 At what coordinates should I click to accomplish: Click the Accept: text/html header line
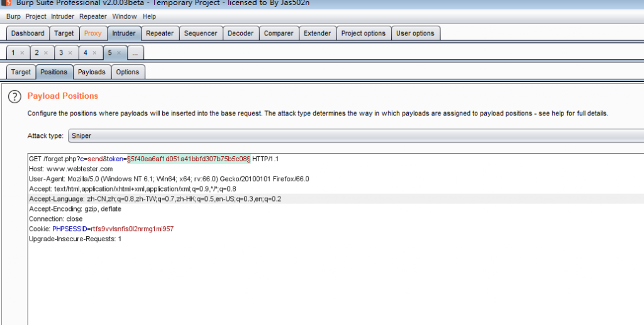(x=132, y=189)
